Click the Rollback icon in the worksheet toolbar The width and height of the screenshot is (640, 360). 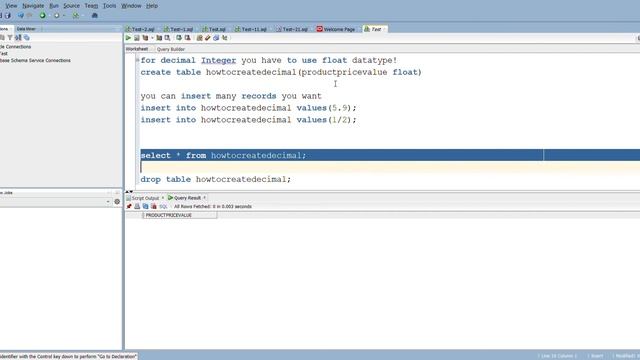[187, 38]
